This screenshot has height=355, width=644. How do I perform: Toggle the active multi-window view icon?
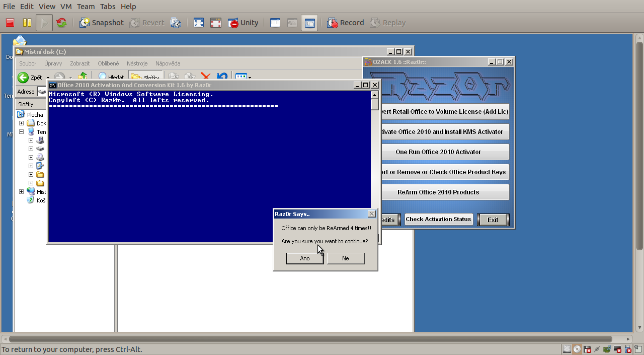click(309, 23)
